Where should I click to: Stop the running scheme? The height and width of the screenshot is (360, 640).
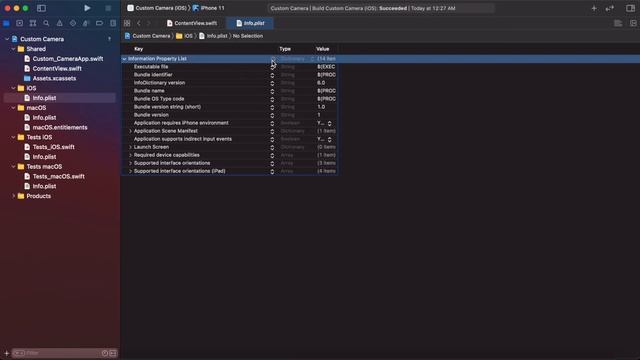click(108, 8)
